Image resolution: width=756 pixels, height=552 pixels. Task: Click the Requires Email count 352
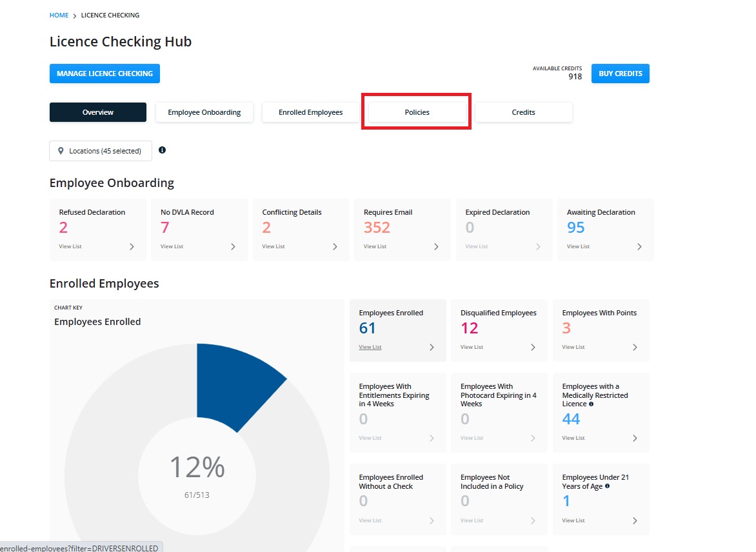(377, 228)
